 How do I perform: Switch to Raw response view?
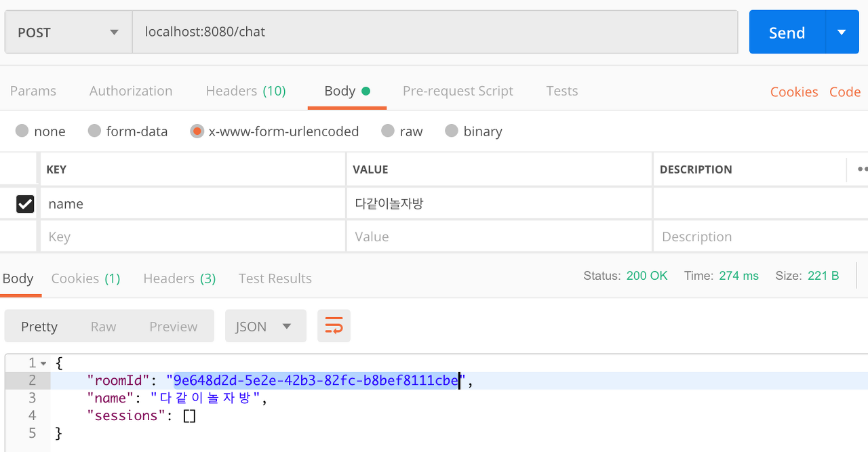click(103, 326)
